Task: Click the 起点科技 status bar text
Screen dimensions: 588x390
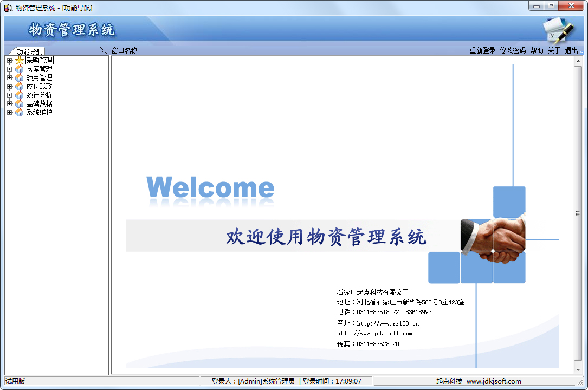Action: point(449,381)
